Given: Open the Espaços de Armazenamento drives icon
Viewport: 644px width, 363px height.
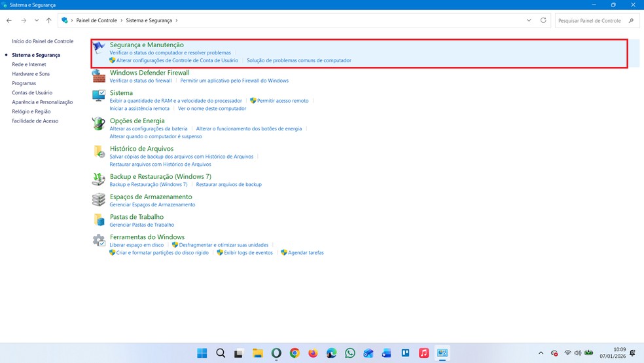Looking at the screenshot, I should point(99,200).
